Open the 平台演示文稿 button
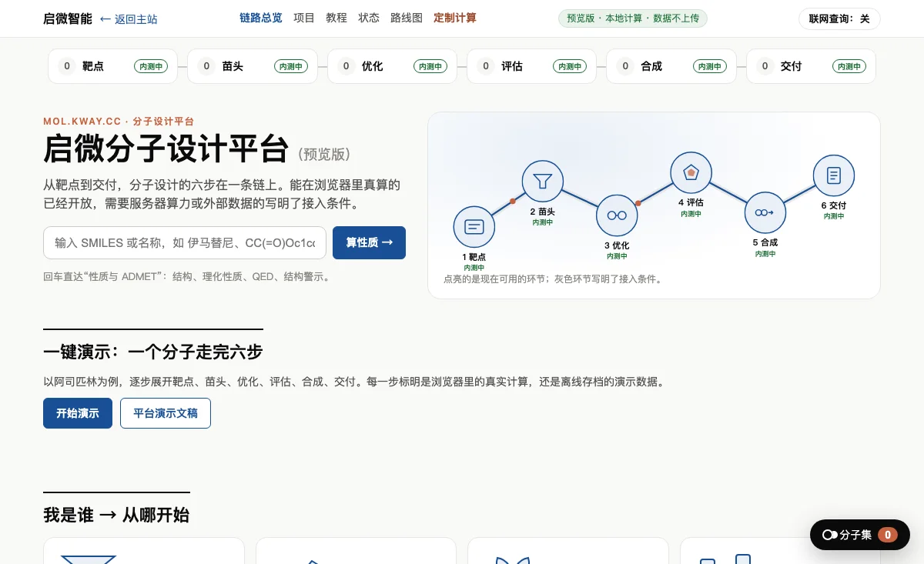Viewport: 924px width, 564px height. (x=166, y=413)
